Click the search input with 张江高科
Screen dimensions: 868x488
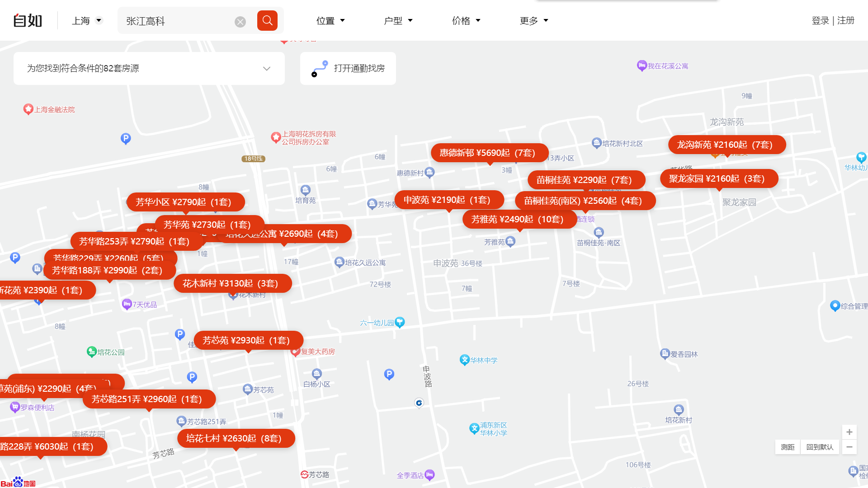[x=176, y=21]
